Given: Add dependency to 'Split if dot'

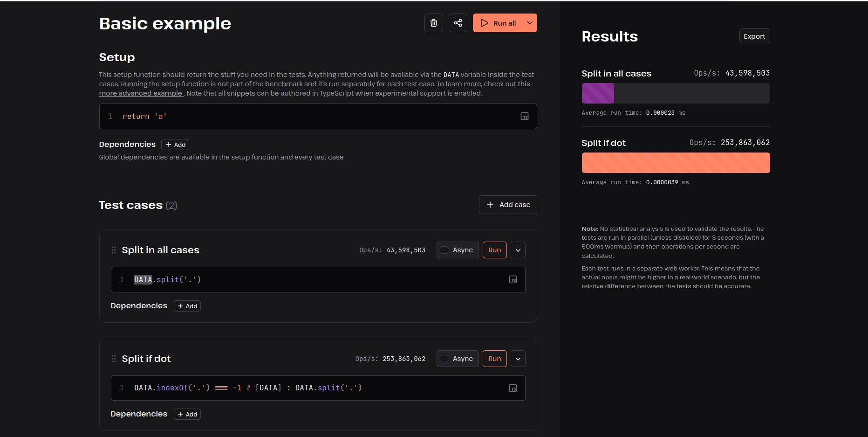Looking at the screenshot, I should (x=187, y=414).
